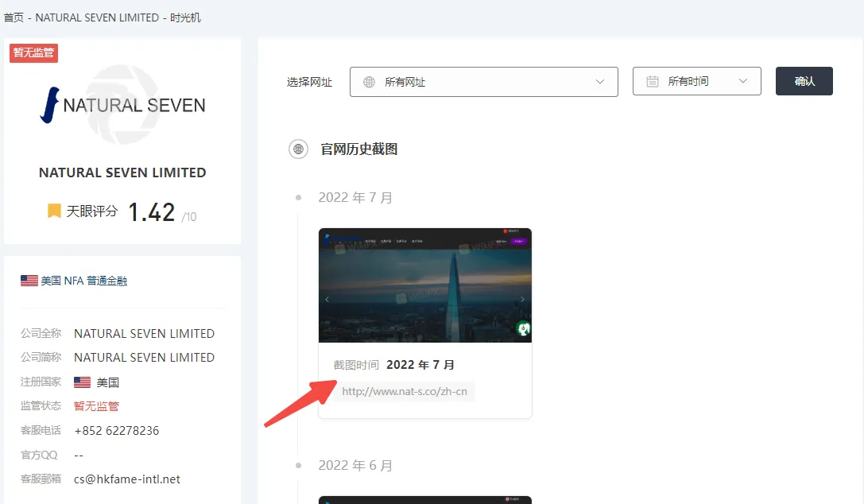Click the 截图时间 2022 年 7 月 caption

[x=393, y=365]
